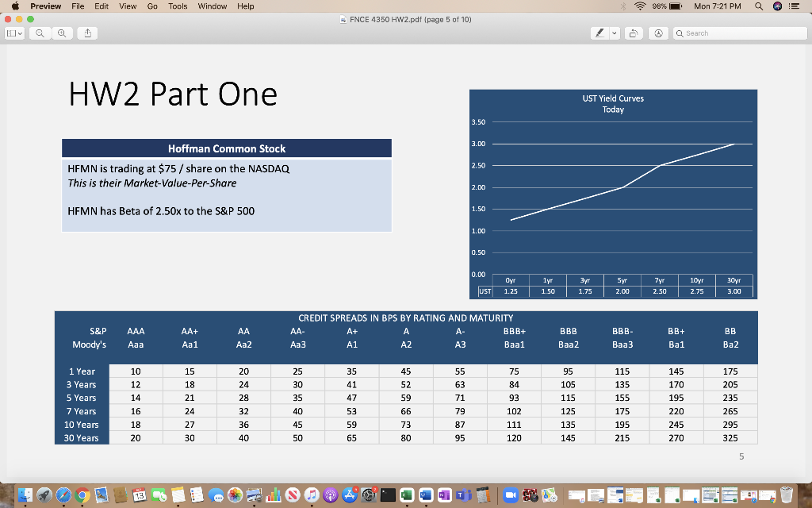The image size is (812, 508).
Task: Open the Apple menu
Action: click(15, 6)
